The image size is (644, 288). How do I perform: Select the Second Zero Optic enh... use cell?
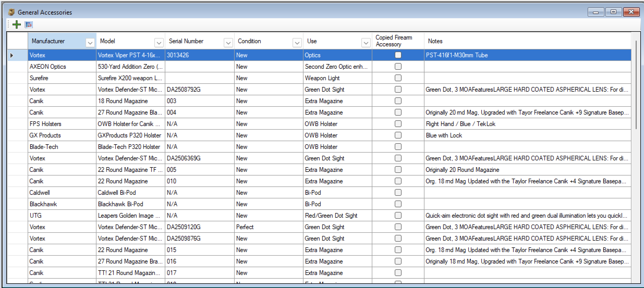tap(337, 66)
